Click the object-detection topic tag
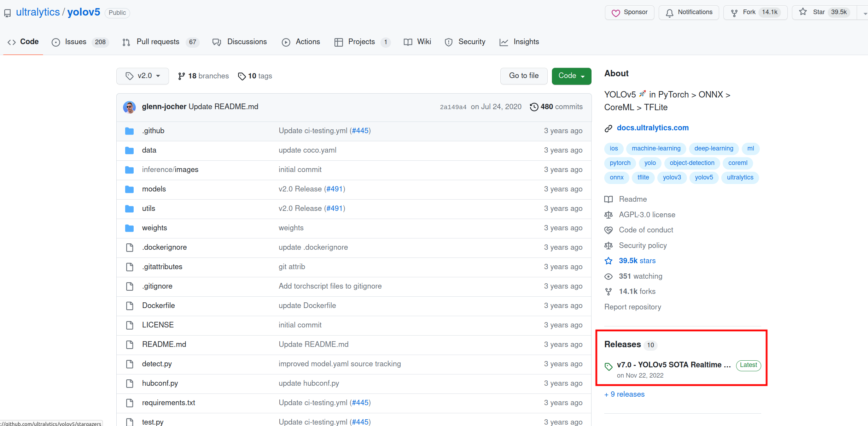Screen dimensions: 868x426 point(692,163)
